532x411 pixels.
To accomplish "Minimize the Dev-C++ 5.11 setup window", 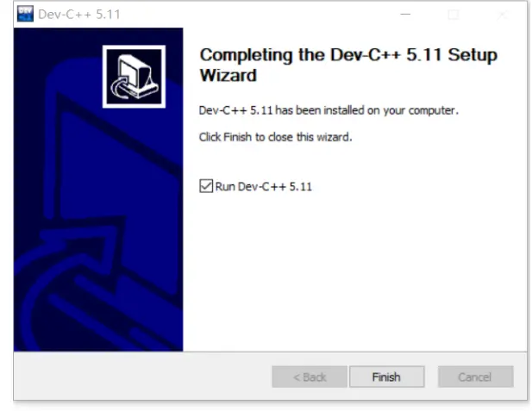I will click(x=405, y=15).
